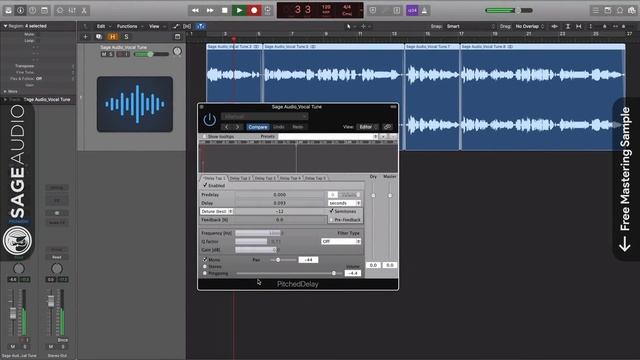Open the Detune (best) dropdown
Screen dimensions: 640x360
click(216, 211)
